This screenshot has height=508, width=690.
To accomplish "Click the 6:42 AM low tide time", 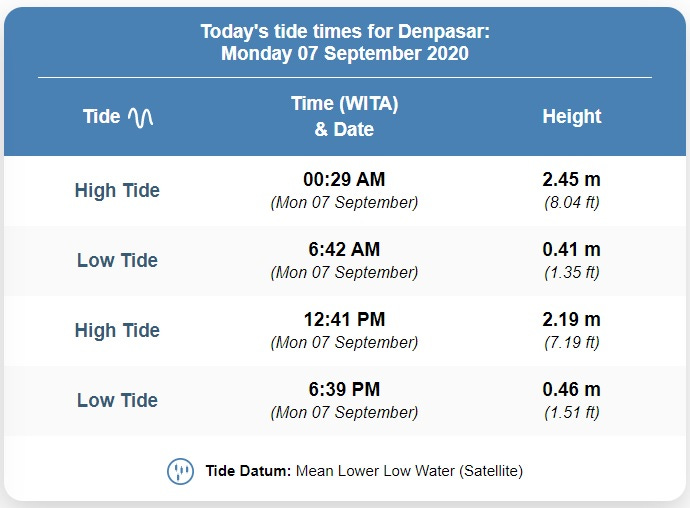I will click(344, 249).
